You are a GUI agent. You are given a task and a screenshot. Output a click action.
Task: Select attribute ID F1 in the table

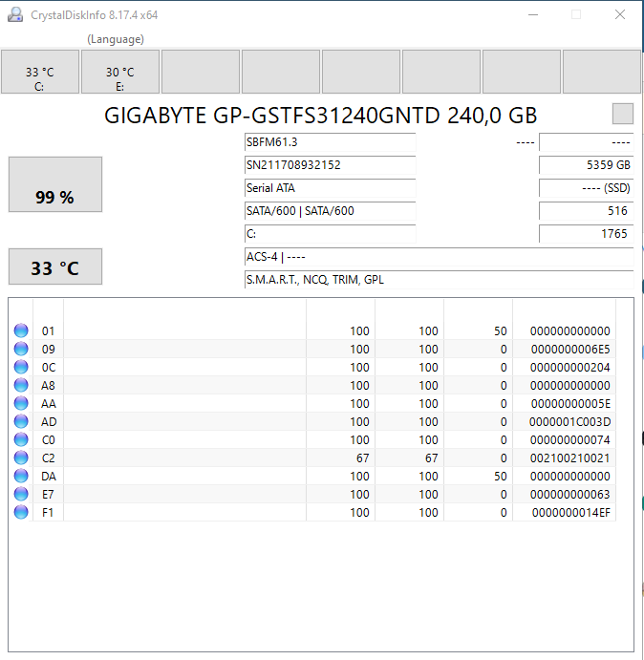(48, 512)
